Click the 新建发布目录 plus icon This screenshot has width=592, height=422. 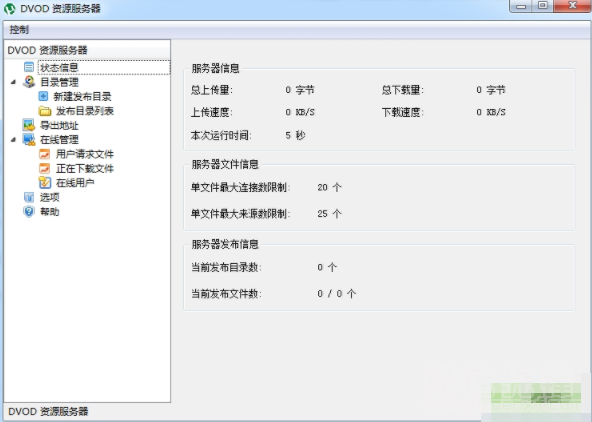[43, 96]
